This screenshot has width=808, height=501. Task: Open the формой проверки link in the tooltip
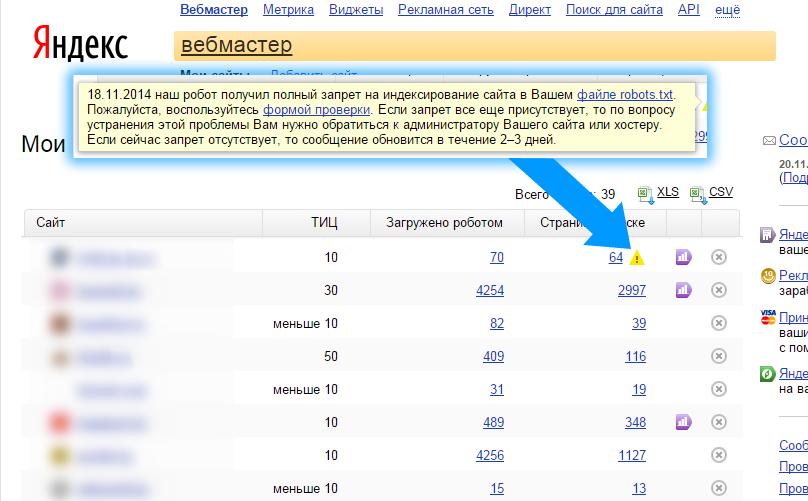(316, 110)
